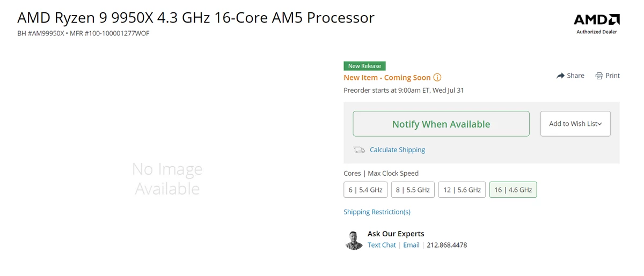Click the New Release badge

364,66
